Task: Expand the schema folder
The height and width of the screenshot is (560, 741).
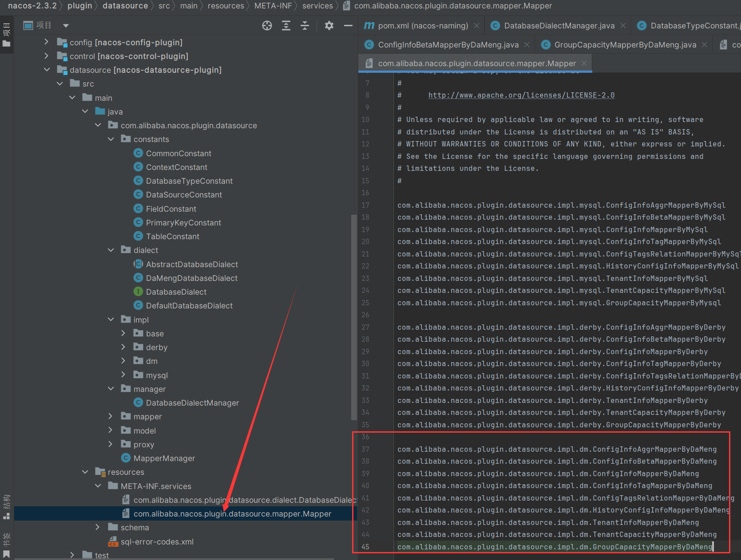Action: coord(98,528)
